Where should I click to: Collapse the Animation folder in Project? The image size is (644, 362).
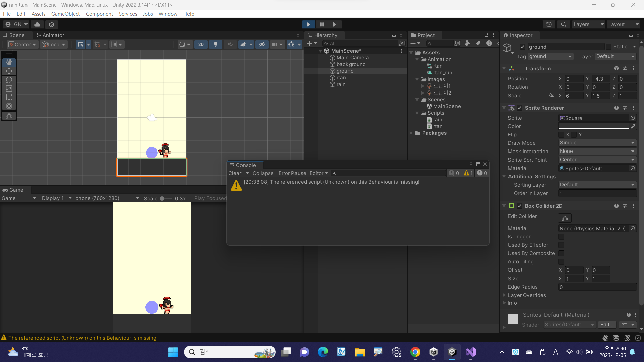pos(417,59)
